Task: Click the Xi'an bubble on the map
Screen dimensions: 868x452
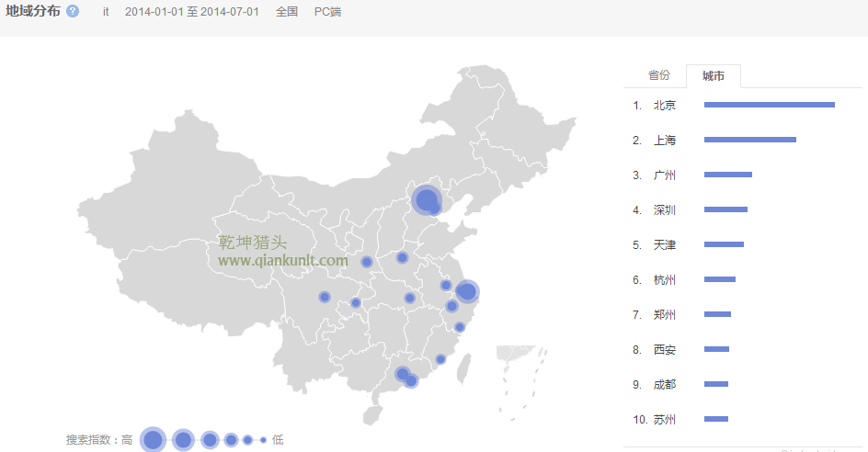Action: click(367, 262)
